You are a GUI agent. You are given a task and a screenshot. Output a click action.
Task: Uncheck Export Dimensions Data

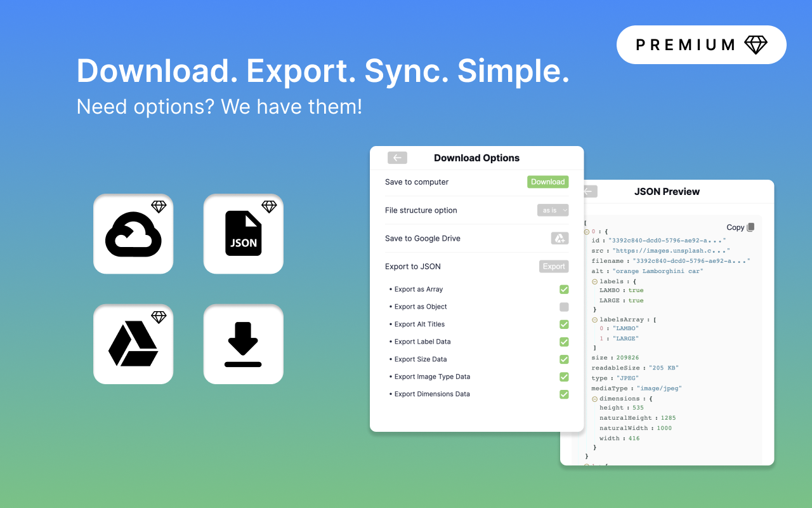[564, 394]
